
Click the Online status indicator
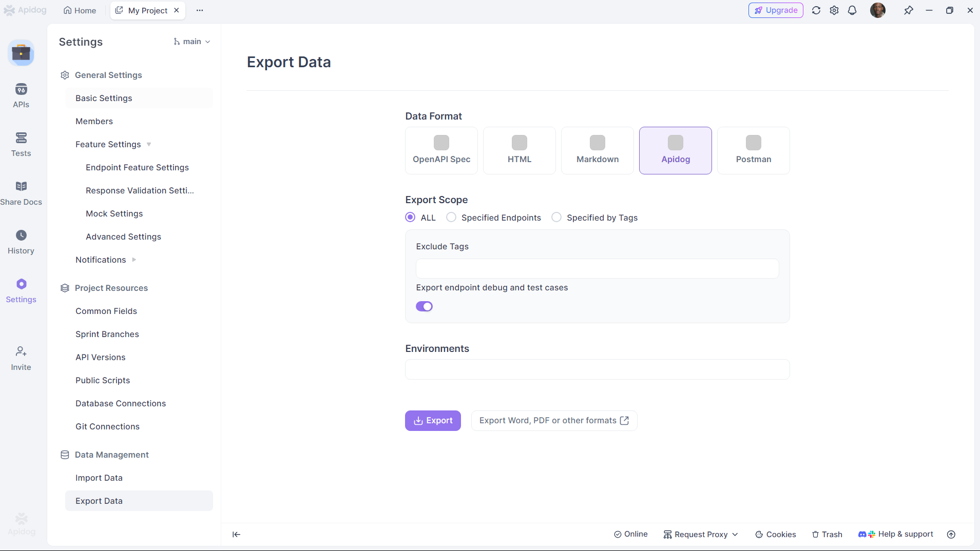(631, 534)
